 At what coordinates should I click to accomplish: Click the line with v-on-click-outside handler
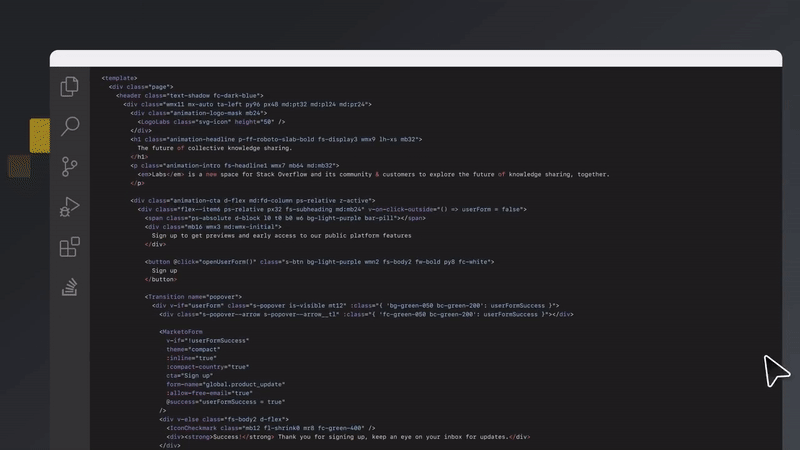click(x=332, y=209)
